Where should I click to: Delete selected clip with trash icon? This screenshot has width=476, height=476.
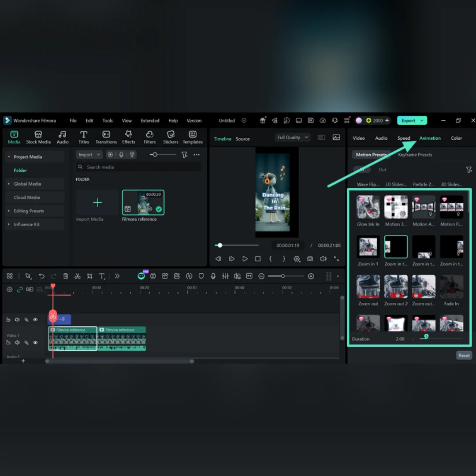tap(66, 276)
